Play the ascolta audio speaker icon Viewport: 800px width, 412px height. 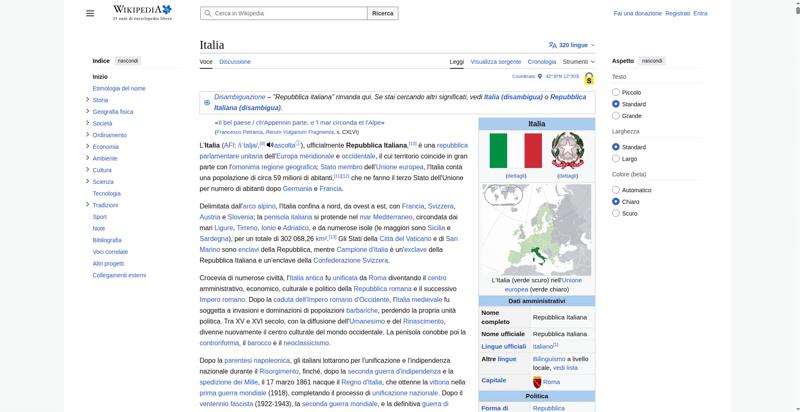[270, 145]
